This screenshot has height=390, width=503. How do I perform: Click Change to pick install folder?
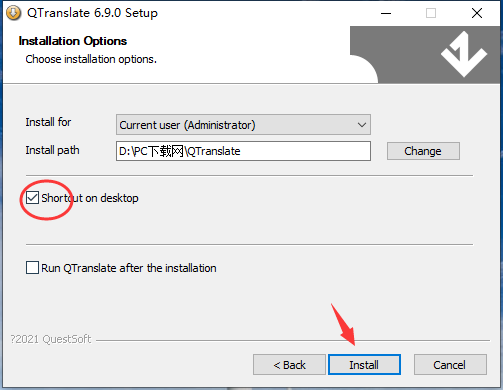pos(423,151)
